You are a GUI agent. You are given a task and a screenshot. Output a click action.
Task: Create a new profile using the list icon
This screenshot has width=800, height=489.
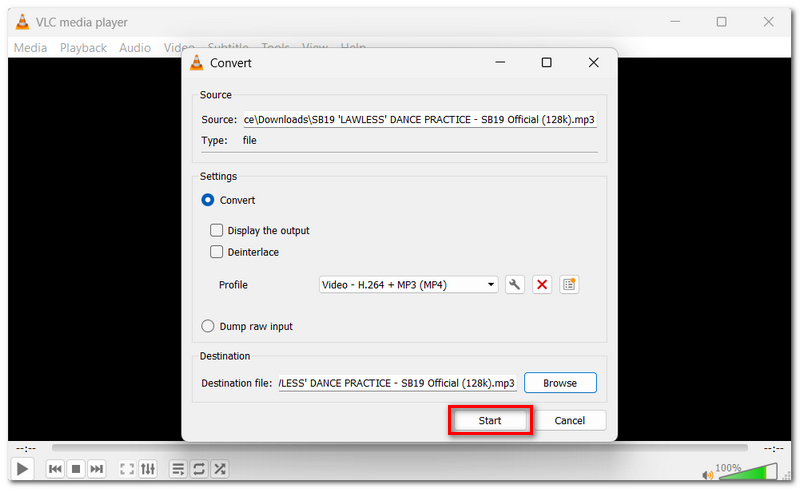[x=569, y=284]
